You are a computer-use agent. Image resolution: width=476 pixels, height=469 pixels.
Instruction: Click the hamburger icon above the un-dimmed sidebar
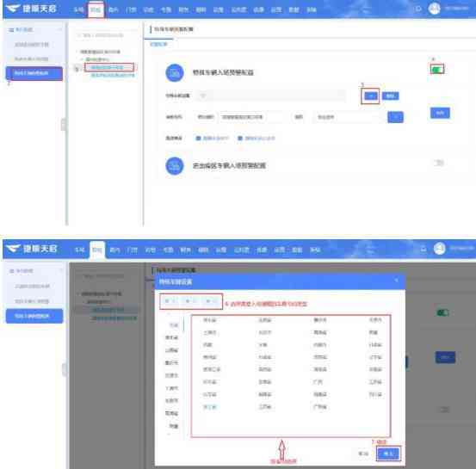pos(11,29)
